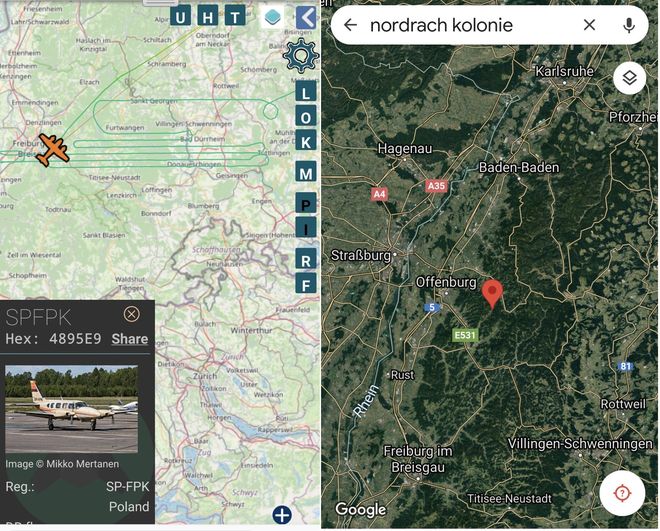Viewport: 660px width, 531px height.
Task: Click the T button on the map toolbar
Action: click(235, 17)
